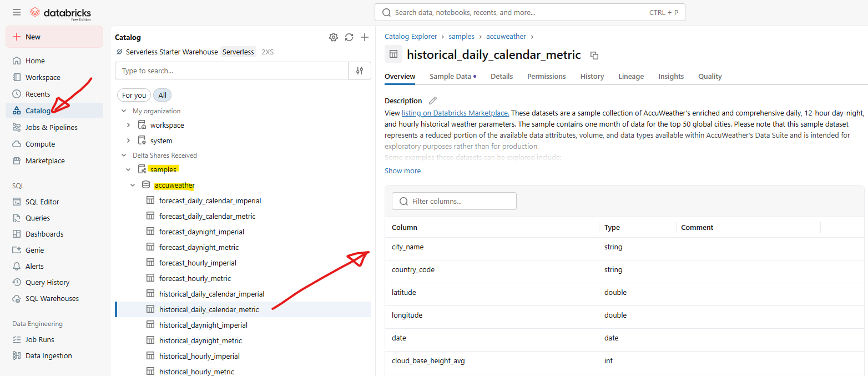This screenshot has width=868, height=376.
Task: Refresh the catalog tree
Action: [x=349, y=37]
